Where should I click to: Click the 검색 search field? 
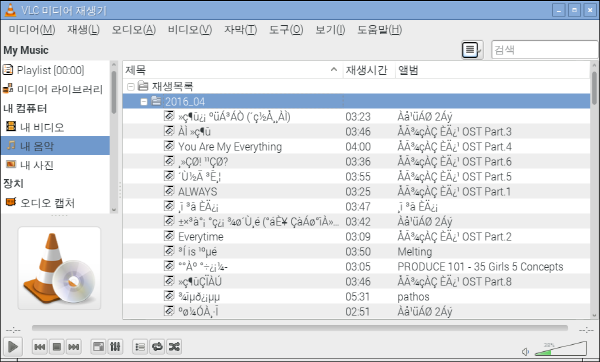pos(545,50)
